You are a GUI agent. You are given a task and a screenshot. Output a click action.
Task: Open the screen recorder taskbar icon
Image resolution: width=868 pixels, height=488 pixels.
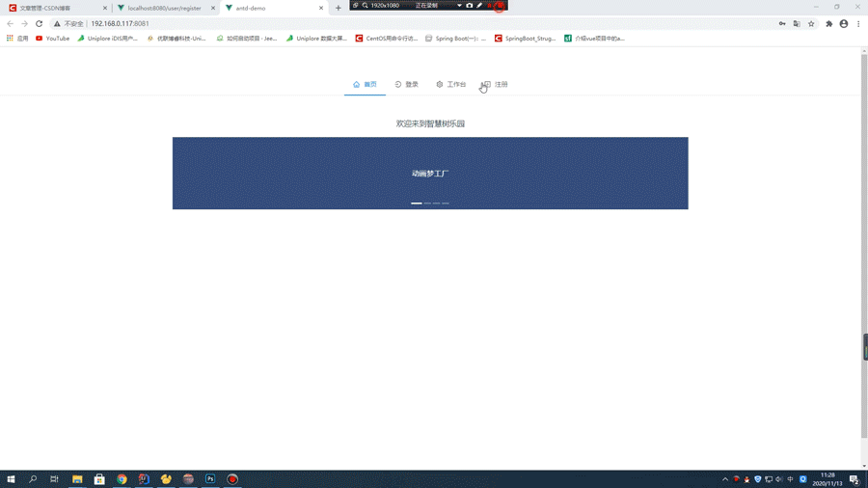[x=232, y=479]
